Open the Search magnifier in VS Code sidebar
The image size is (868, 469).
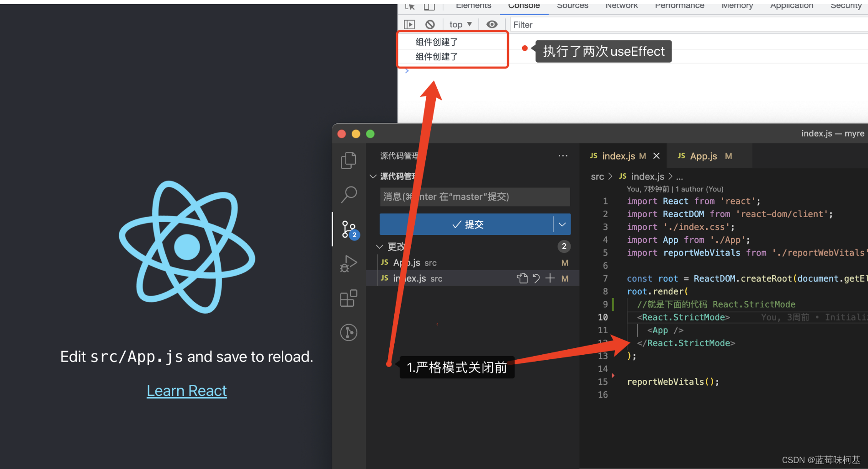pos(349,194)
